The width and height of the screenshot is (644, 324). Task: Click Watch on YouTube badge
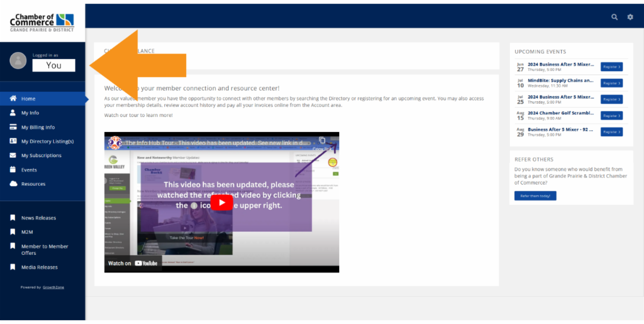tap(133, 263)
